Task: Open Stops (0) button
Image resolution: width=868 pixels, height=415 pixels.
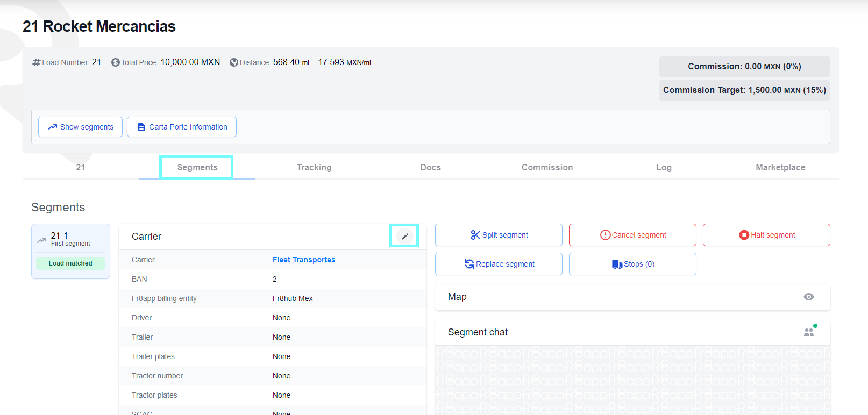Action: point(632,264)
